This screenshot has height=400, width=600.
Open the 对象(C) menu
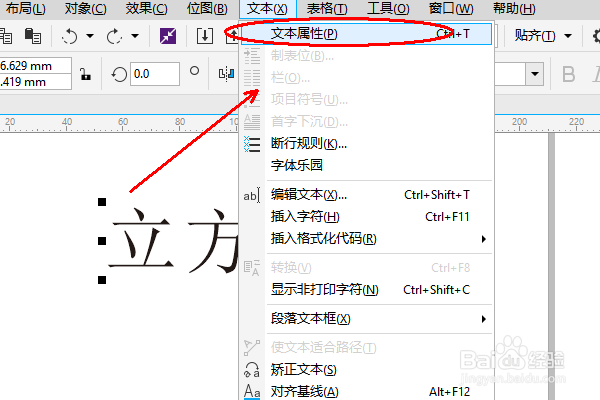85,8
